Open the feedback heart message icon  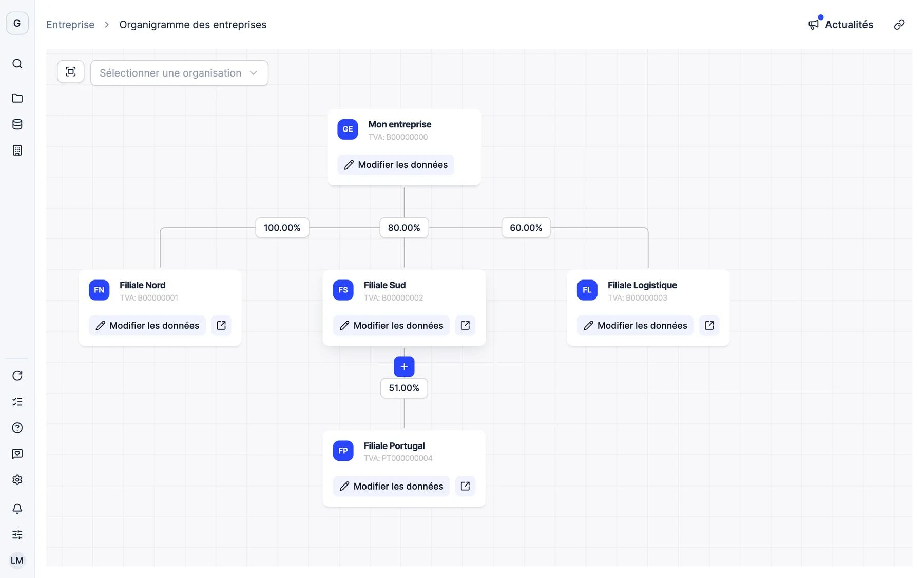[x=17, y=454]
